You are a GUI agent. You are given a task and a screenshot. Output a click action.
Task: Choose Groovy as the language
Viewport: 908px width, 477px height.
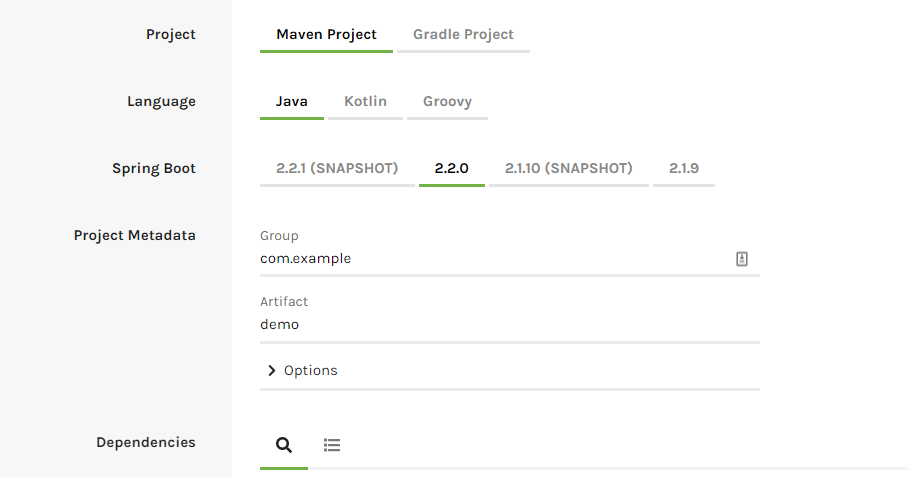pyautogui.click(x=447, y=102)
